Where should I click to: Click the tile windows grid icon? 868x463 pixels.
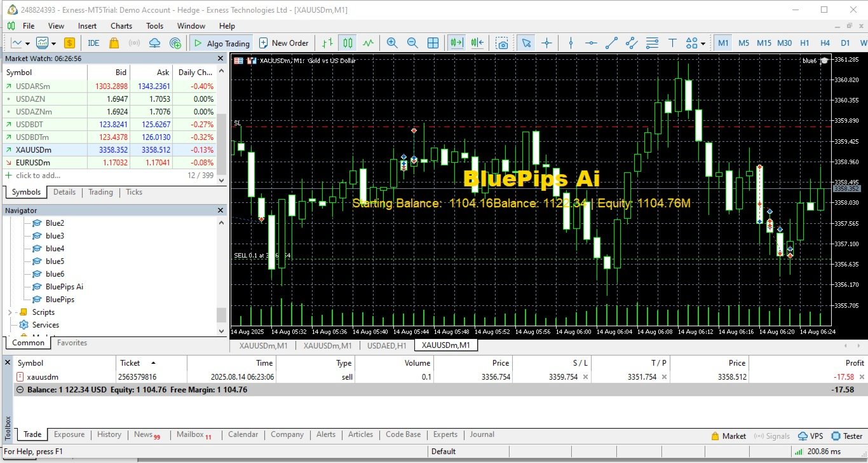tap(433, 43)
